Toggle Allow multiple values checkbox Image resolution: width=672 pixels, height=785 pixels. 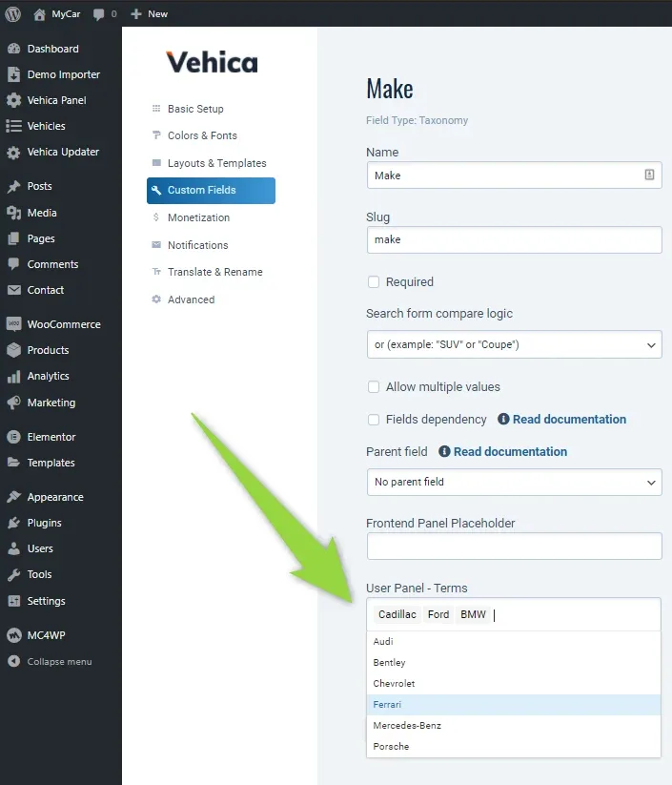[x=374, y=387]
